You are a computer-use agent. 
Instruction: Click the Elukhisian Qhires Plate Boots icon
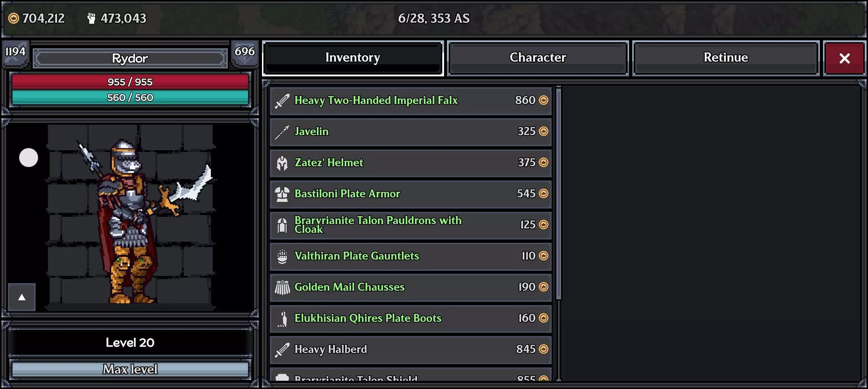coord(282,319)
